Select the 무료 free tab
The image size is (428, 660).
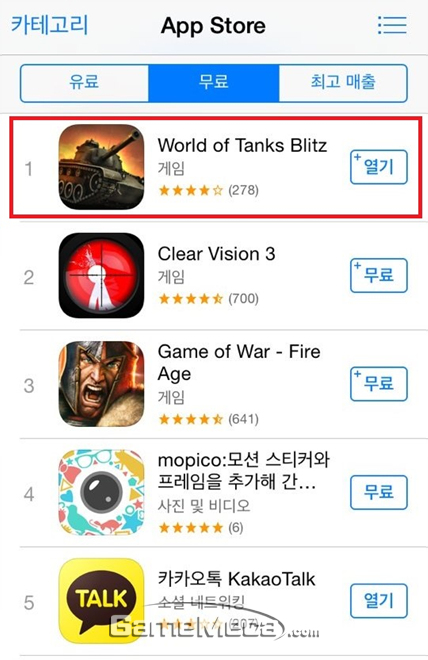click(214, 83)
